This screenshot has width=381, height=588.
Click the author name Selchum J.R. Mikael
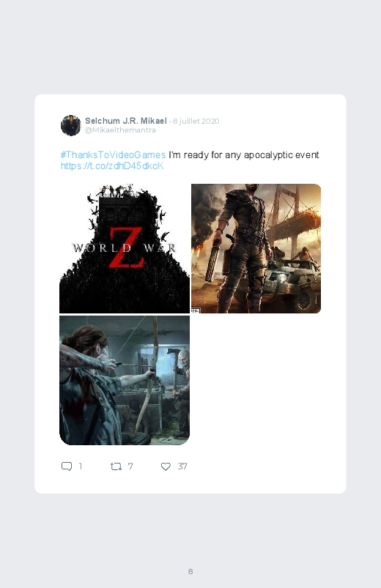tap(126, 121)
